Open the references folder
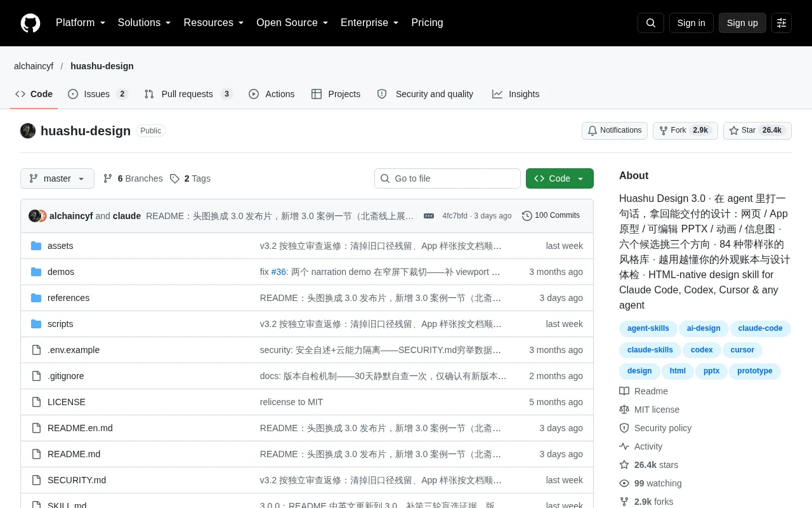Screen dimensions: 812x508 (69, 298)
